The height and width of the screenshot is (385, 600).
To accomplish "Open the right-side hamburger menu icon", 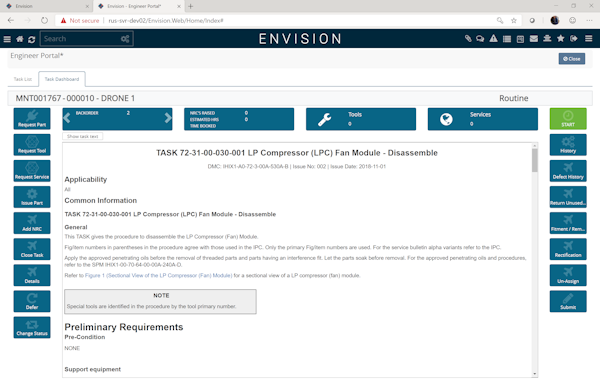I will click(589, 39).
